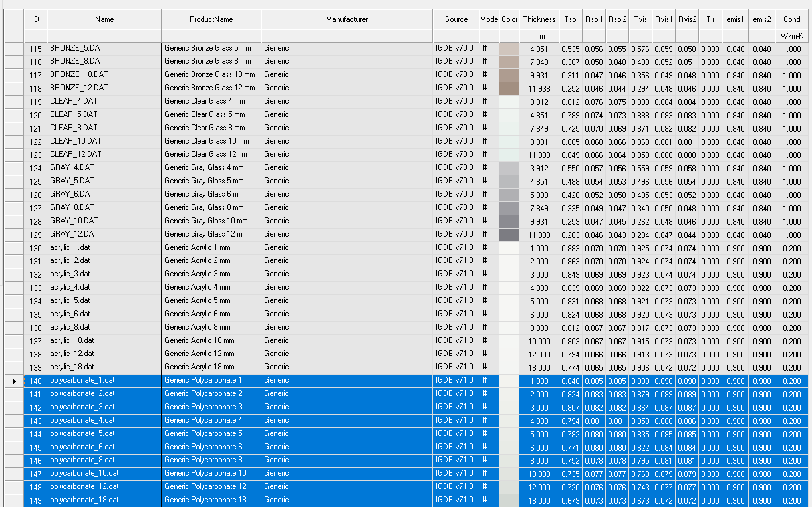The width and height of the screenshot is (812, 507).
Task: Select color swatch of BRONZE_5.DAT row
Action: (509, 49)
